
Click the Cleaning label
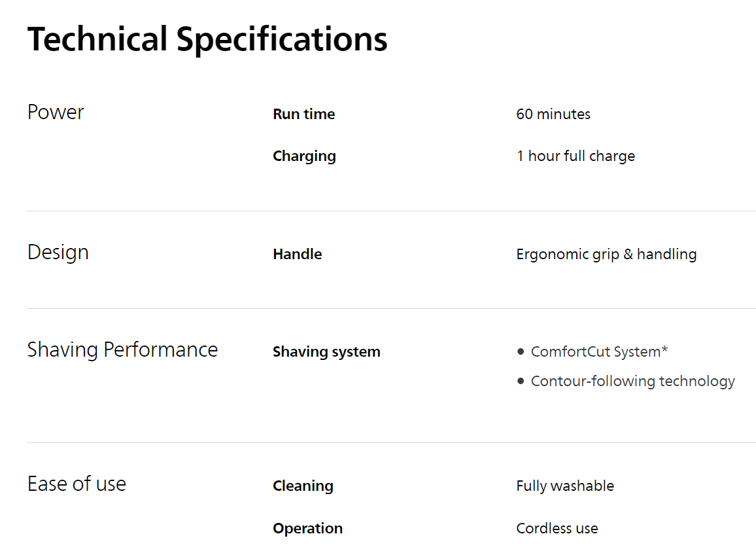(303, 486)
